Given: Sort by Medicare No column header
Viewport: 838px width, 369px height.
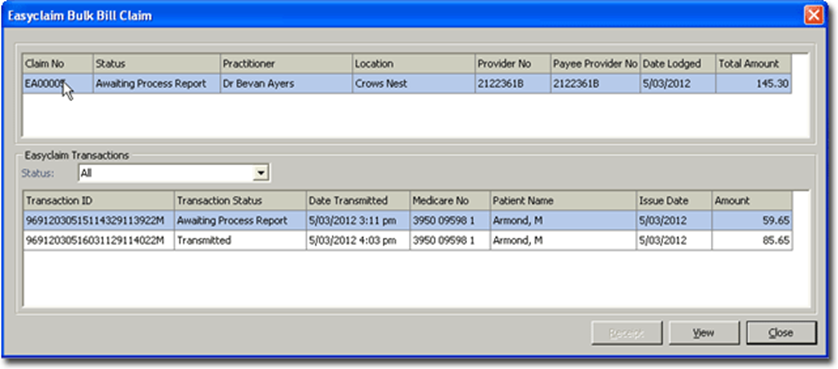Looking at the screenshot, I should [449, 201].
